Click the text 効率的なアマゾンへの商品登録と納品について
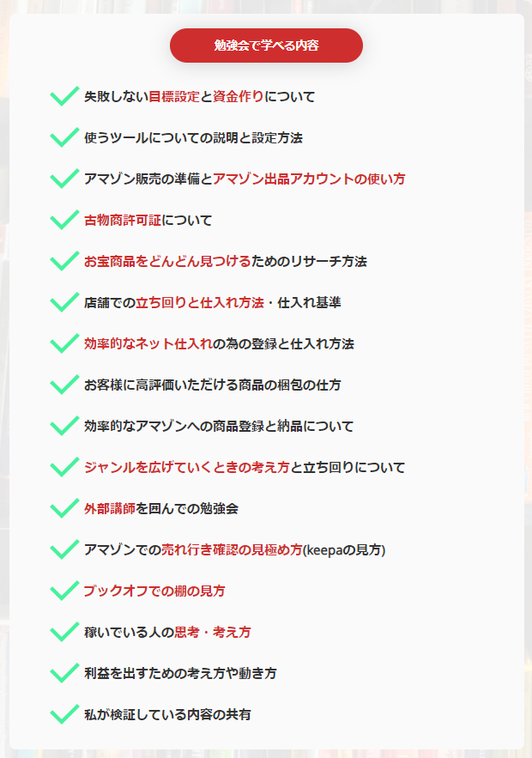Screen dimensions: 532x758 (x=219, y=426)
